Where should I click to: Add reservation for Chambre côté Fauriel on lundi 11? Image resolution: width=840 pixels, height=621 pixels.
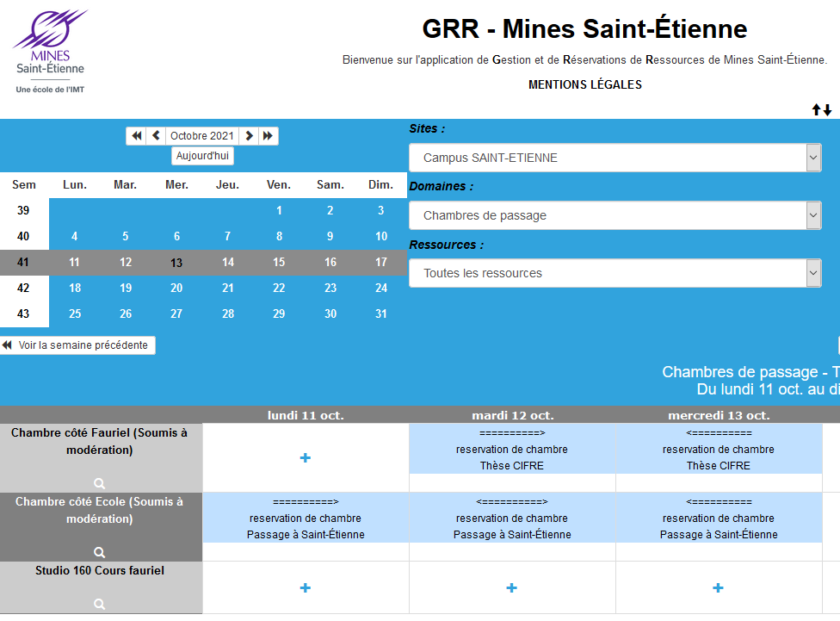tap(306, 457)
